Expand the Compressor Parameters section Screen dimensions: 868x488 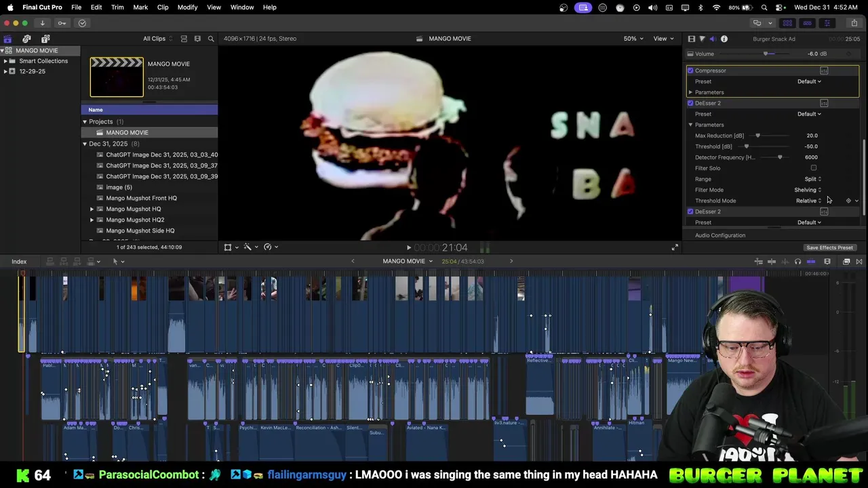tap(690, 92)
